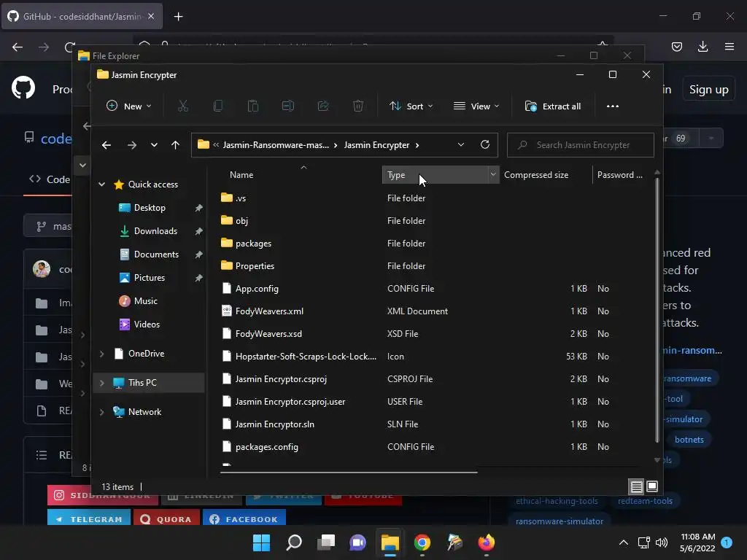Click the Firefox downloads arrow icon

coord(703,47)
